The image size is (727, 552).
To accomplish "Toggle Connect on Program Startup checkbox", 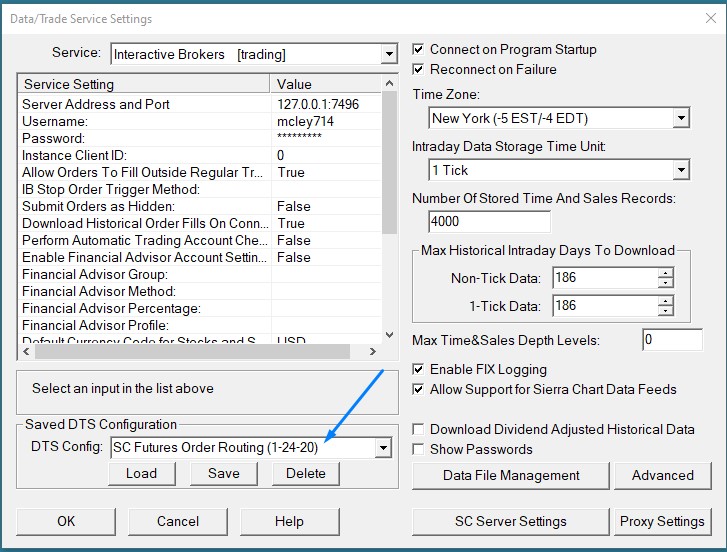I will click(x=418, y=49).
